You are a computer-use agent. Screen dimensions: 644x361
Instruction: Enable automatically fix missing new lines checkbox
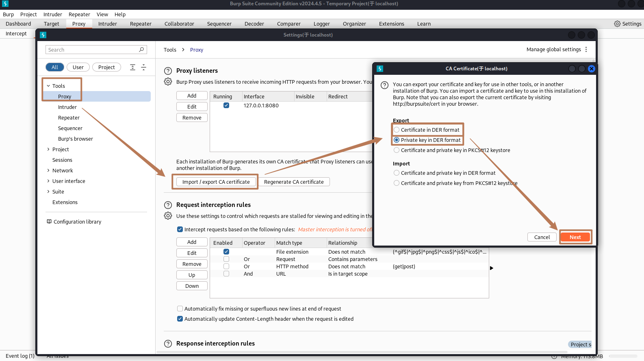click(x=180, y=309)
